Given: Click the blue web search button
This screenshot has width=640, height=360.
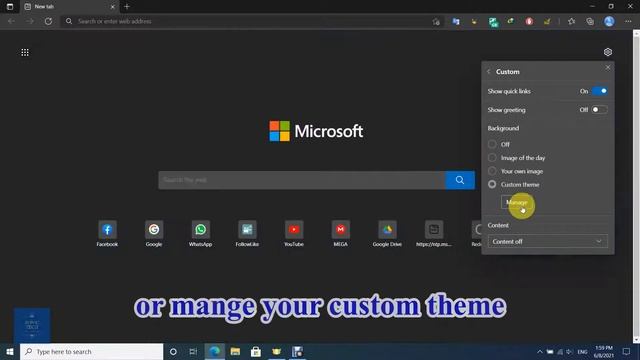Looking at the screenshot, I should point(460,180).
